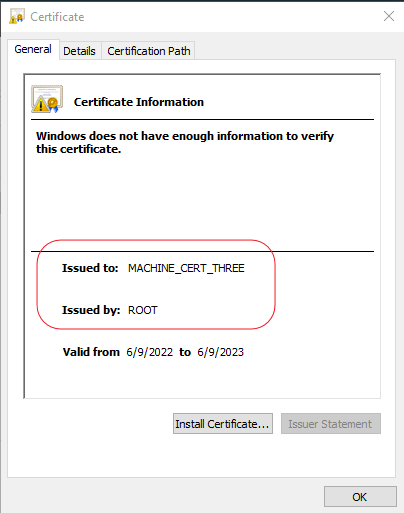Click the 6/9/2023 expiry date
The height and width of the screenshot is (513, 404).
point(221,352)
